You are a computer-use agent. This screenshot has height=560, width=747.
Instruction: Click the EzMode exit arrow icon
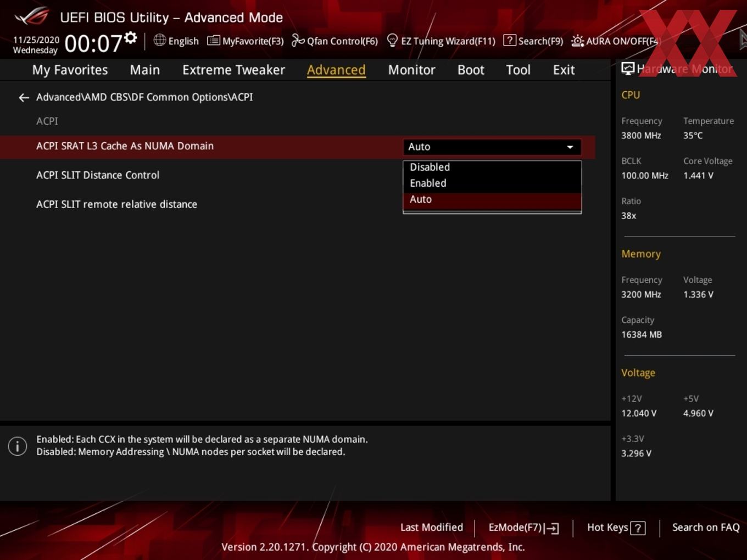pyautogui.click(x=552, y=528)
